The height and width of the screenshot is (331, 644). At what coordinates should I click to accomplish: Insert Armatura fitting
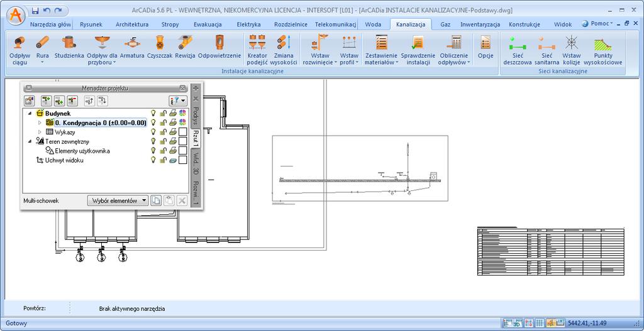pos(132,47)
